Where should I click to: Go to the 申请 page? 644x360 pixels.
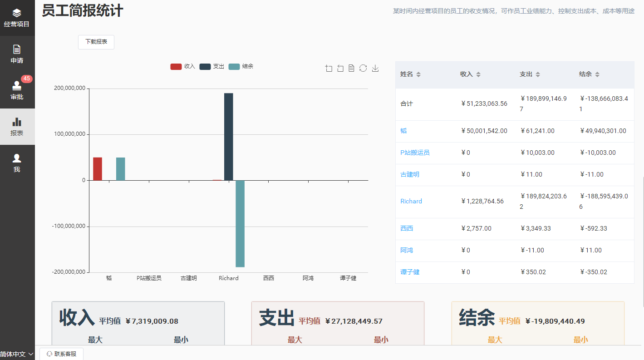[17, 54]
